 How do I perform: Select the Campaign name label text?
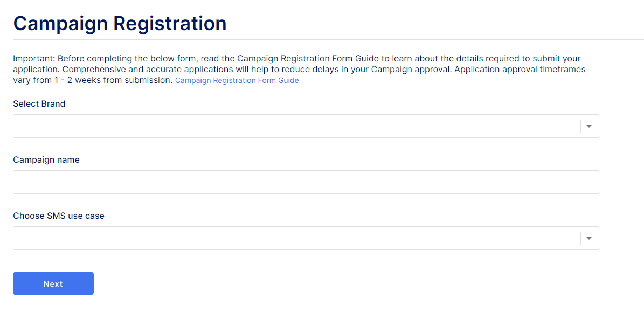46,159
